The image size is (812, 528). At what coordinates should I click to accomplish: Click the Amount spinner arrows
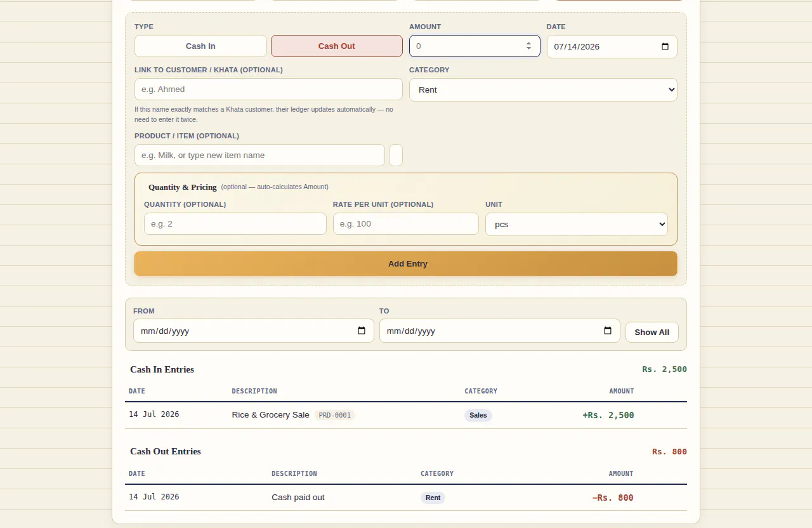coord(528,46)
